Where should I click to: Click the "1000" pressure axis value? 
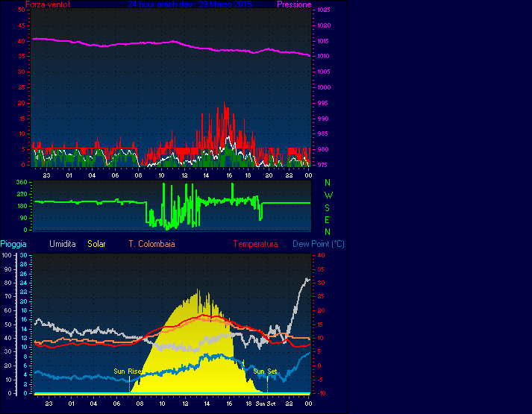click(324, 87)
